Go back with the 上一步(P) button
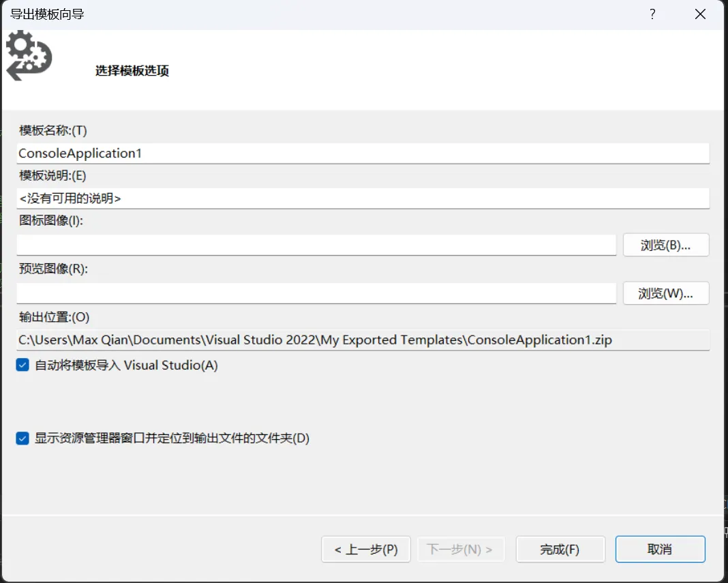Screen dimensions: 728x583 (365, 550)
